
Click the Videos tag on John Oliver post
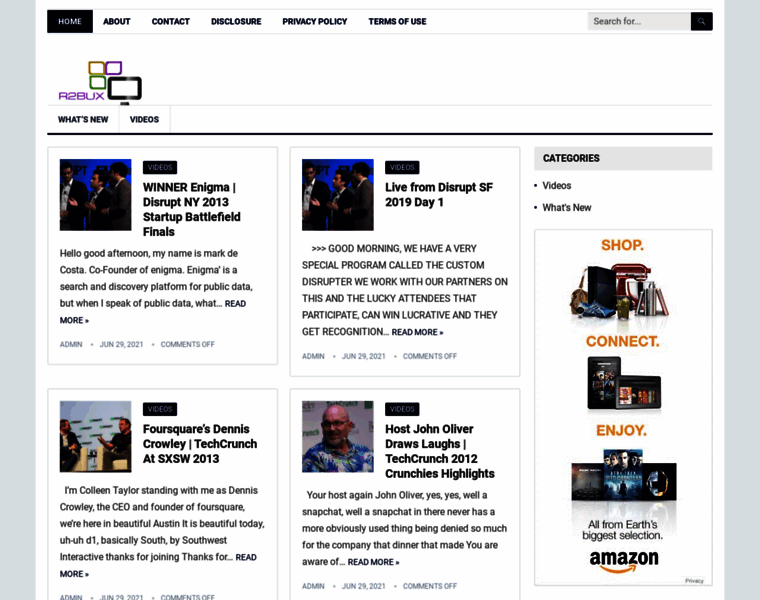(402, 409)
